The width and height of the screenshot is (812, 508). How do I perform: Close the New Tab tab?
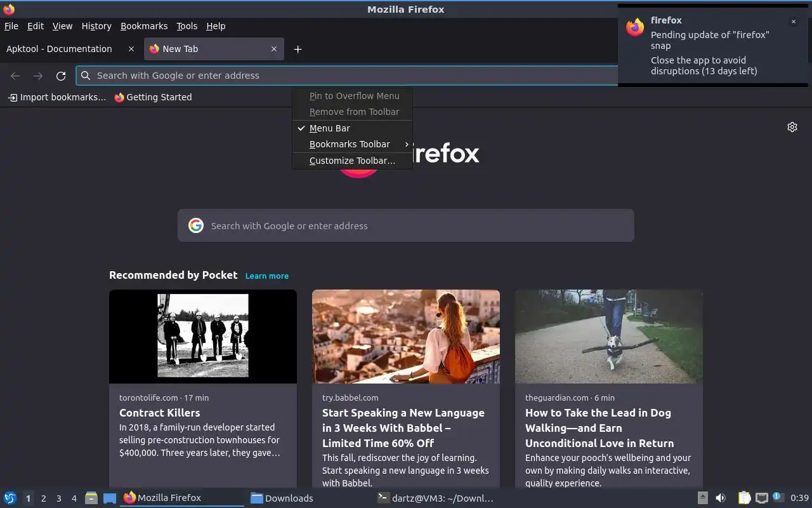tap(274, 49)
